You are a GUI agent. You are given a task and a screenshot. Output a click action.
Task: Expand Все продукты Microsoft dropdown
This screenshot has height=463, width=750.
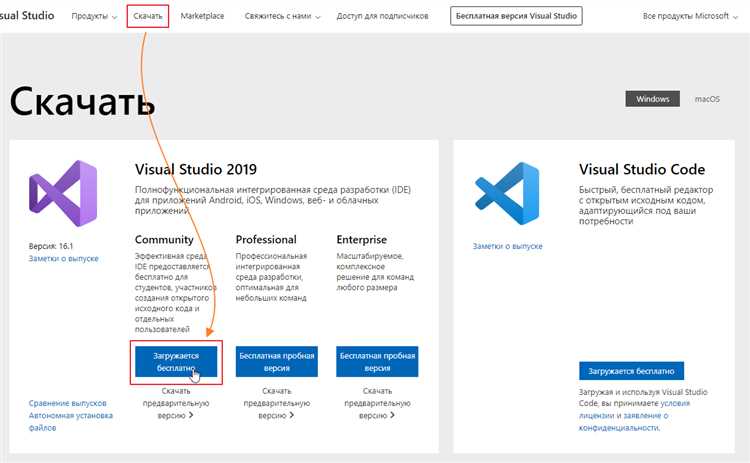point(690,16)
